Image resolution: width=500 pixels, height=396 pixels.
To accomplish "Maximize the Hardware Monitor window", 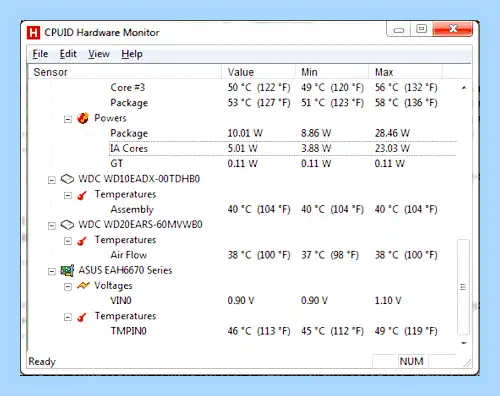I will 422,29.
